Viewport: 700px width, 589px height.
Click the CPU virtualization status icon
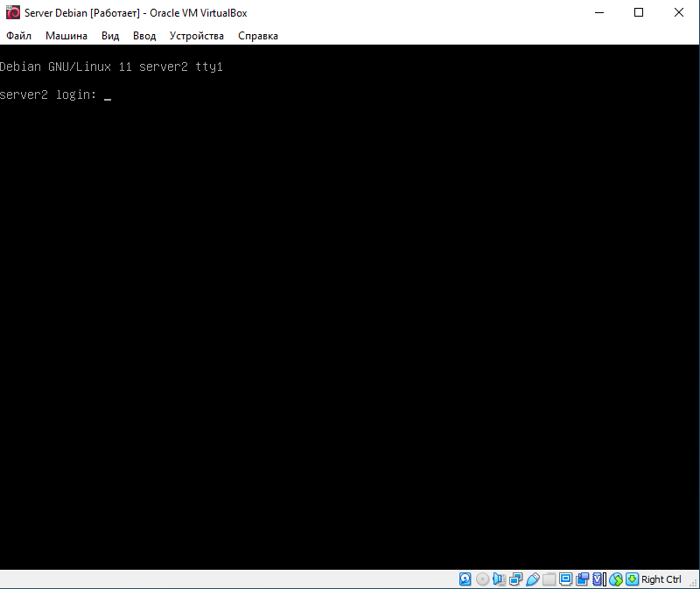click(598, 579)
